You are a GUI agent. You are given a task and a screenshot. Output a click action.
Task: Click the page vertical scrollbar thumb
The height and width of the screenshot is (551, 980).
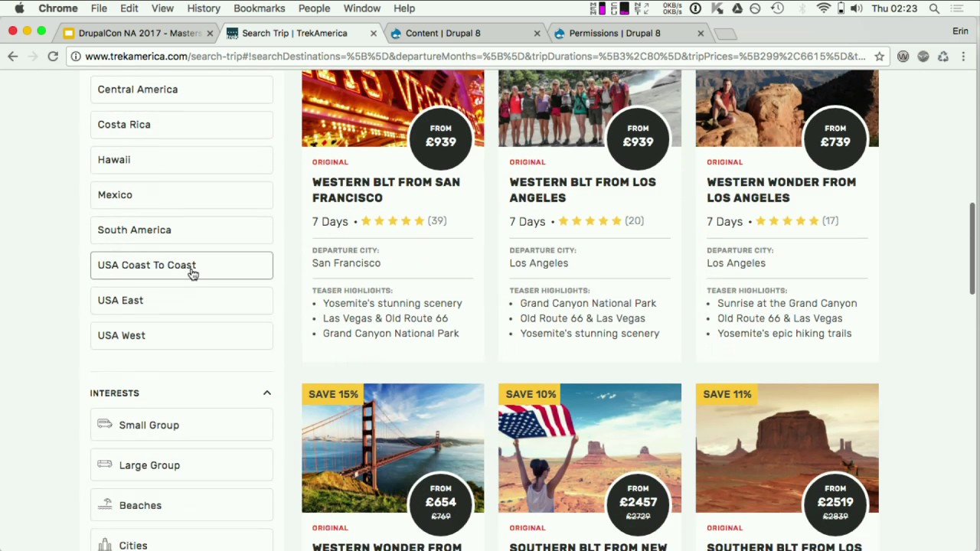pyautogui.click(x=973, y=248)
